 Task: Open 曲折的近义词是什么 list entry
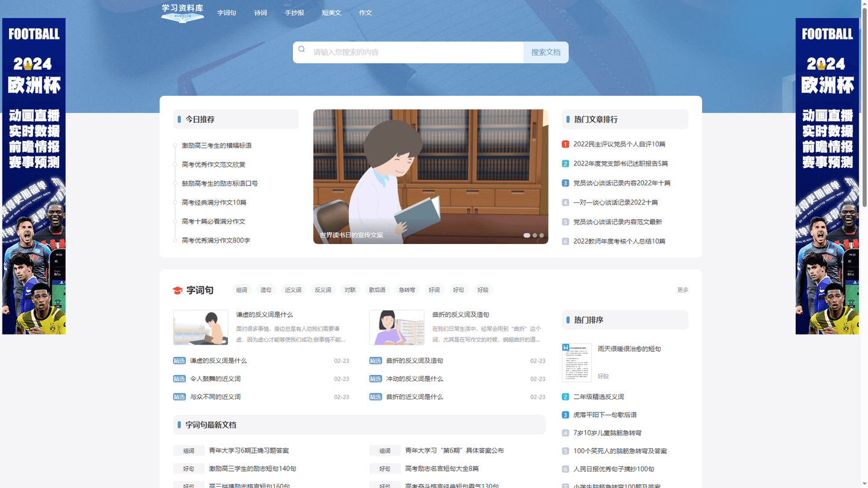tap(415, 397)
